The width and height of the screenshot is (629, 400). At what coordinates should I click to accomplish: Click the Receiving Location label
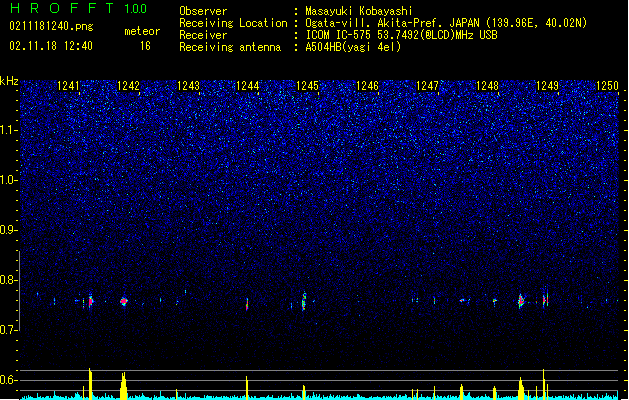[233, 23]
